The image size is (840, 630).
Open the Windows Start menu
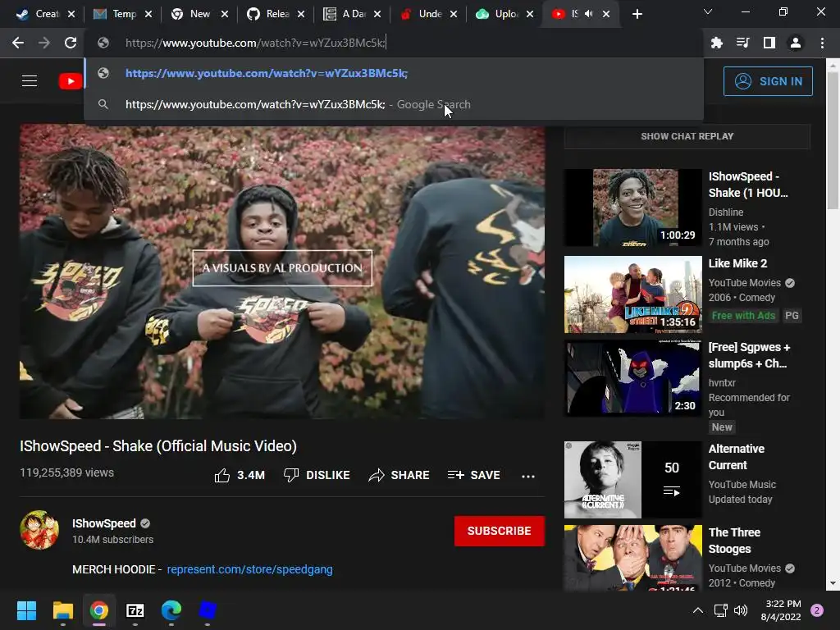pos(26,610)
